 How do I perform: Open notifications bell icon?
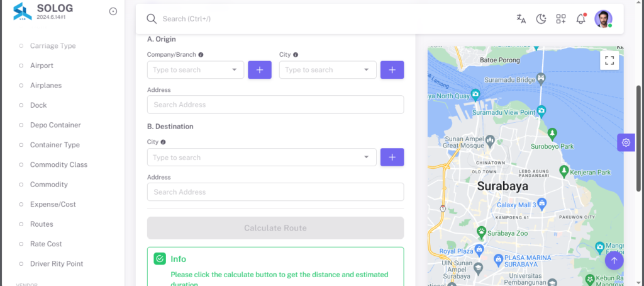(x=580, y=18)
